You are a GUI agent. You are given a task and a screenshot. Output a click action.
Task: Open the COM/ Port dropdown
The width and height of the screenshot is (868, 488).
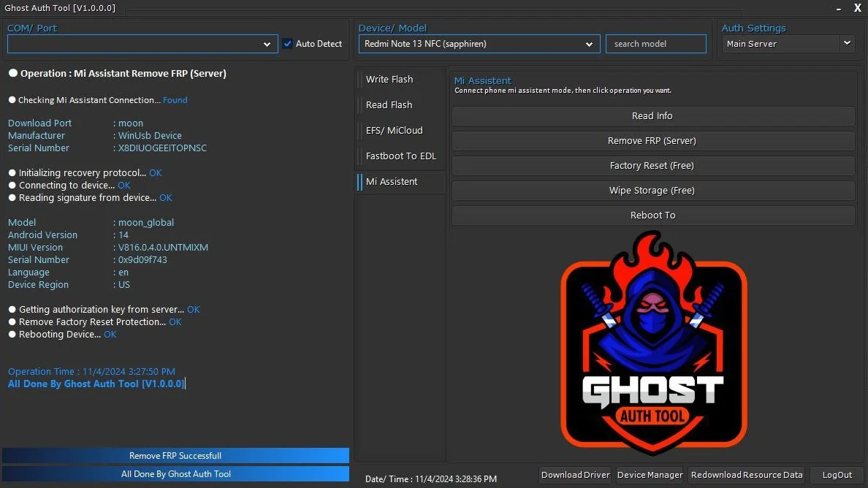142,45
